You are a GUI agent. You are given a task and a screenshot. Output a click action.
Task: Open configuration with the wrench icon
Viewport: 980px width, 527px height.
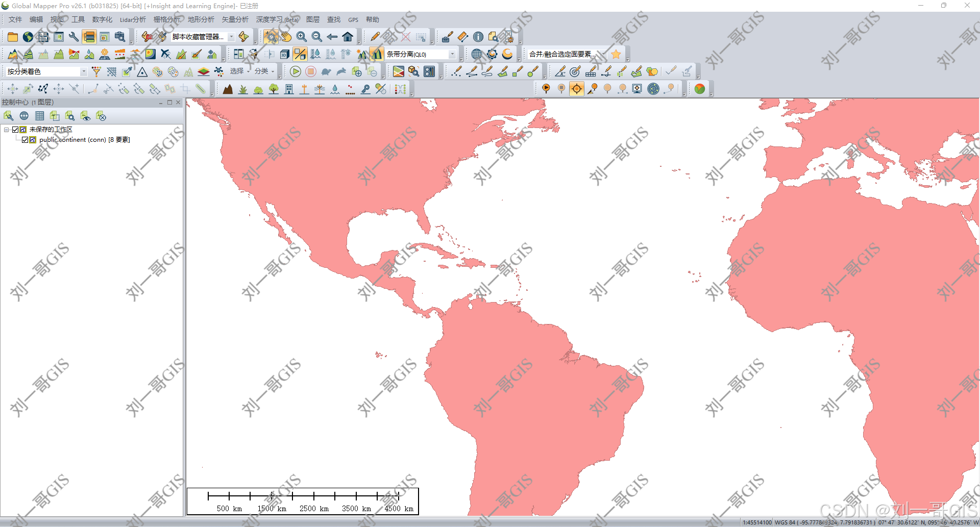pos(74,37)
